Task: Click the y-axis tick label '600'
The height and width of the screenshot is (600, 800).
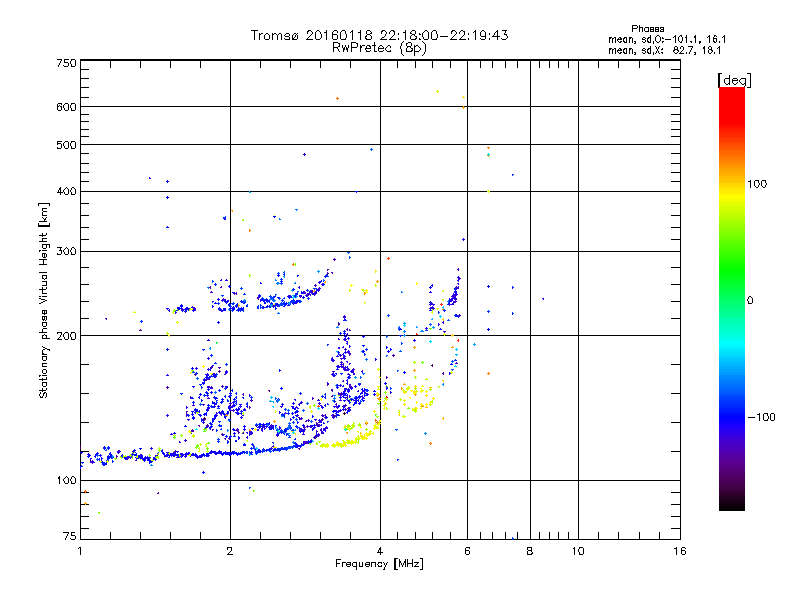Action: [66, 107]
